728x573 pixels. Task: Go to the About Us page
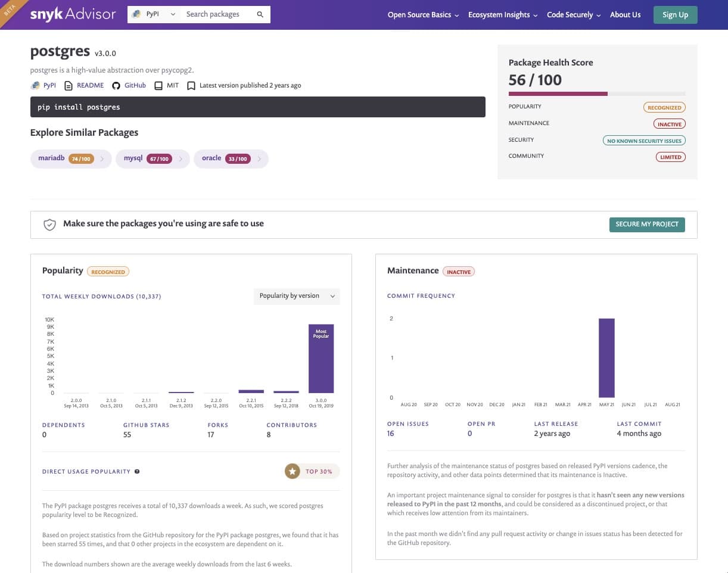pyautogui.click(x=625, y=15)
